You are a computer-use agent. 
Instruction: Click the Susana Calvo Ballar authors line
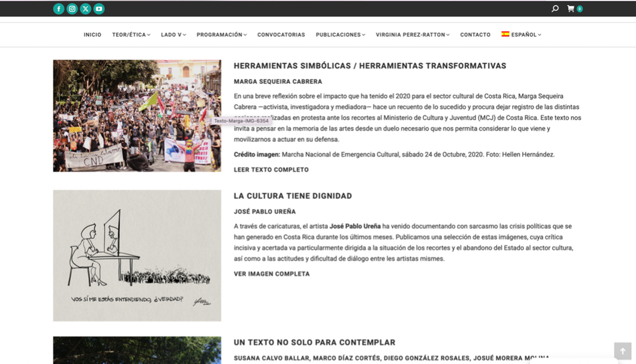coord(391,358)
